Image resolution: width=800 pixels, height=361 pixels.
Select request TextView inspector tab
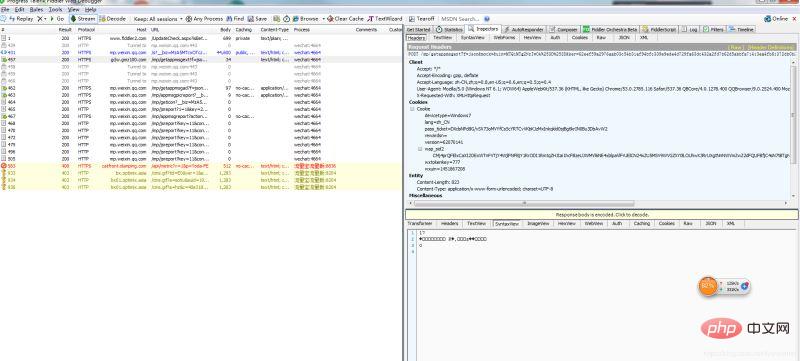(x=442, y=38)
